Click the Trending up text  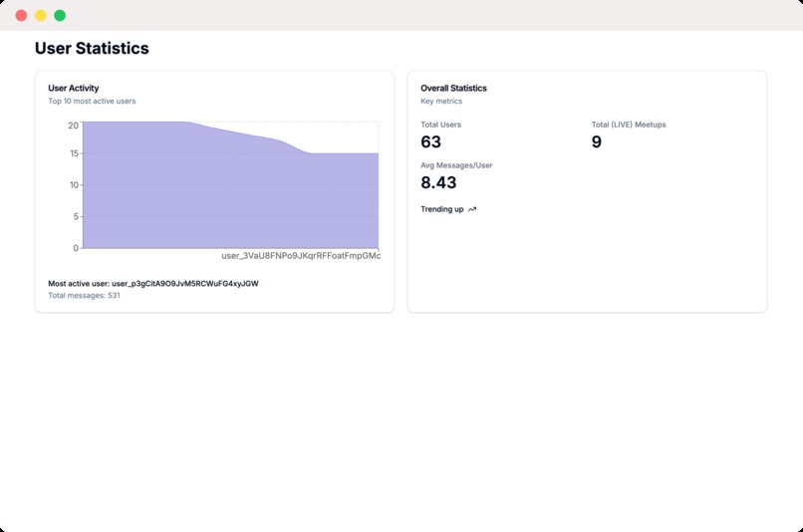(442, 209)
